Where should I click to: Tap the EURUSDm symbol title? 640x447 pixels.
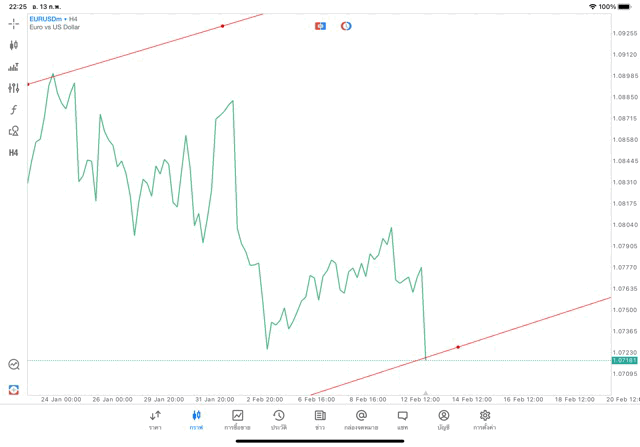click(46, 18)
